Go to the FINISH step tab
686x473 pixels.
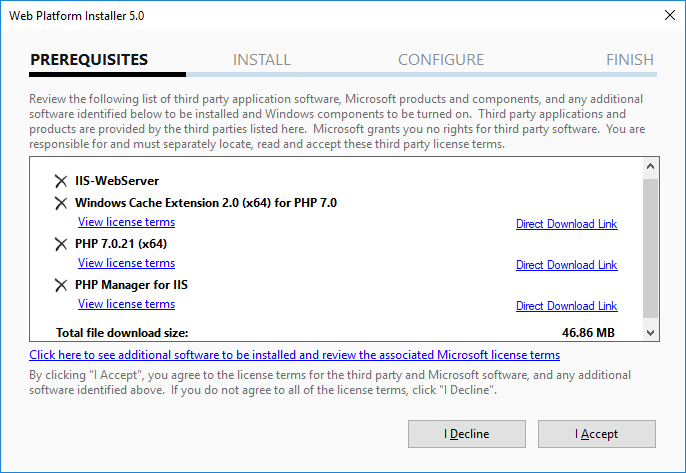pos(630,60)
